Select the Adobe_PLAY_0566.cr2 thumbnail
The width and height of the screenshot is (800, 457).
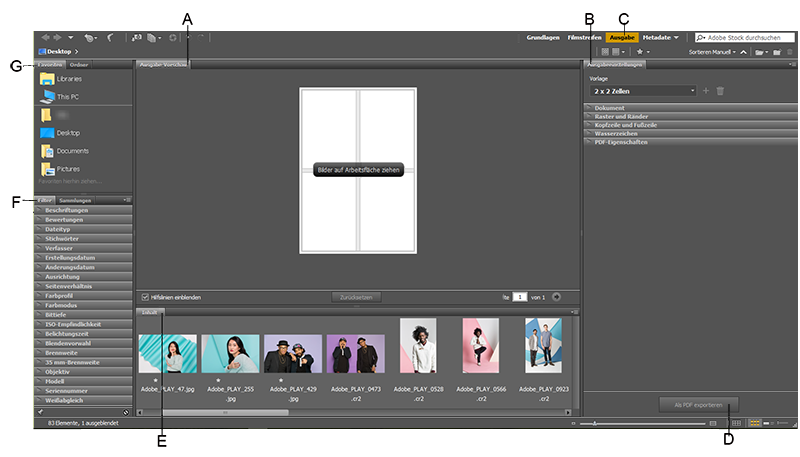click(480, 345)
